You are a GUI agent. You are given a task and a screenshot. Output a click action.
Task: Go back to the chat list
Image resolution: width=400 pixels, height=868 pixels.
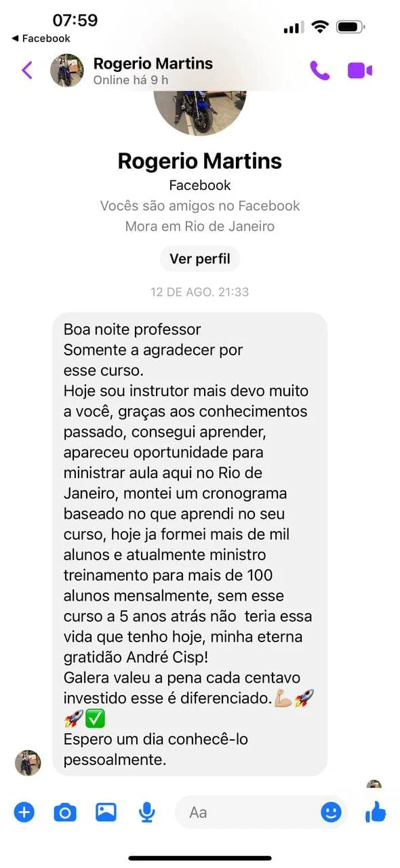point(26,69)
